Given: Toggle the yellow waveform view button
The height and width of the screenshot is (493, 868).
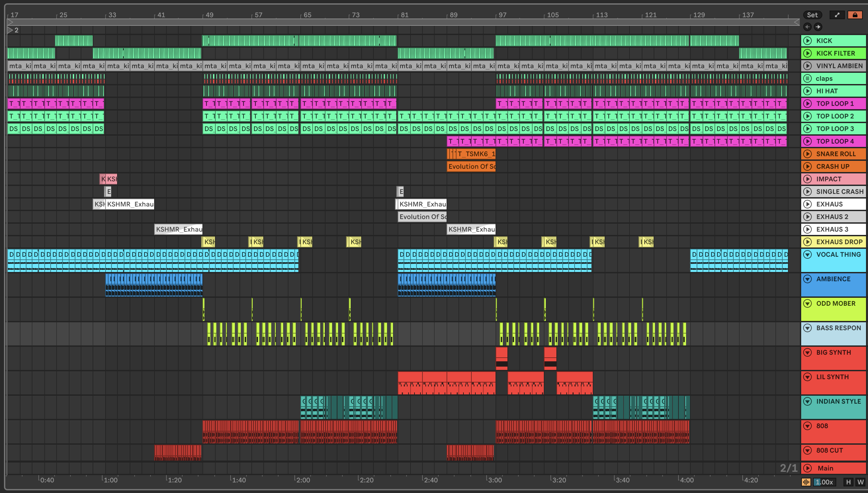Looking at the screenshot, I should (806, 482).
